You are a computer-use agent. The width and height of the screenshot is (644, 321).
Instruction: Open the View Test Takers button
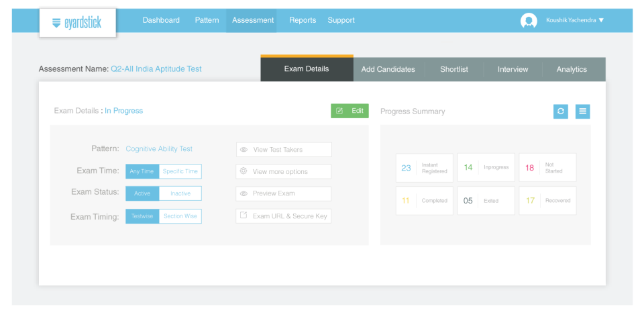click(284, 150)
